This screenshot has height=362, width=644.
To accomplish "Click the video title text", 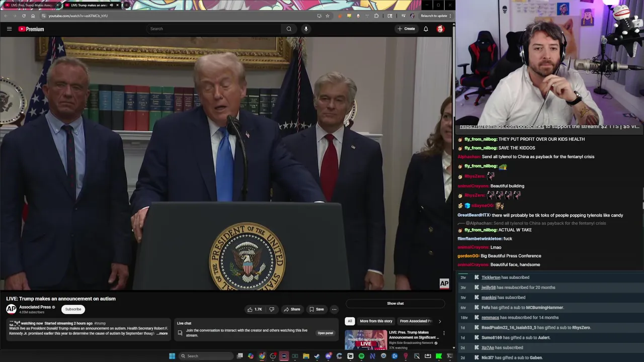I will [61, 299].
